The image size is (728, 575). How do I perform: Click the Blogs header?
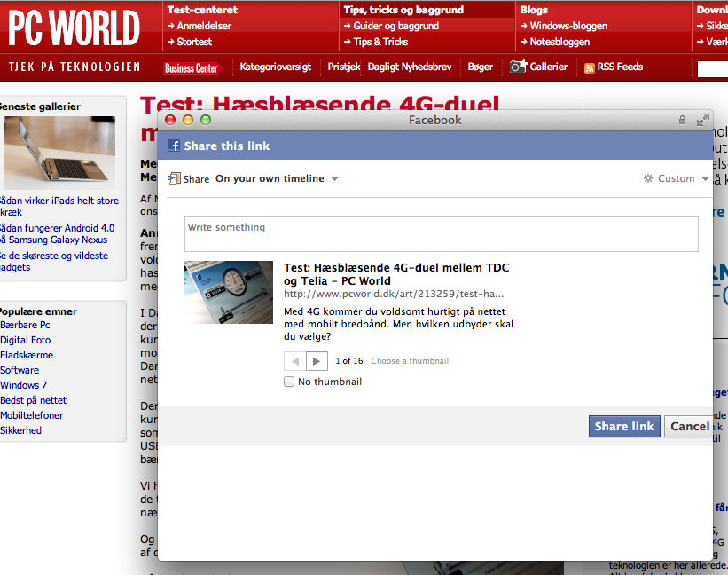534,10
